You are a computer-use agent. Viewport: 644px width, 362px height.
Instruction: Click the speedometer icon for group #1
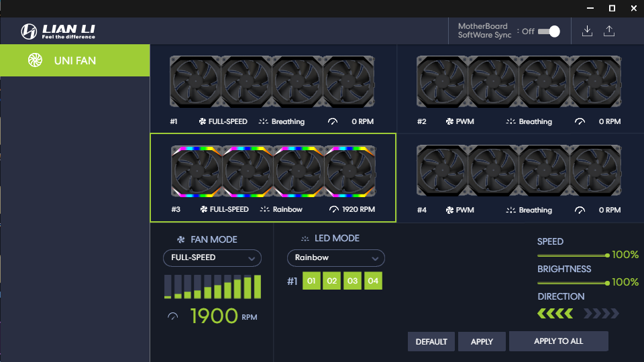pyautogui.click(x=333, y=121)
